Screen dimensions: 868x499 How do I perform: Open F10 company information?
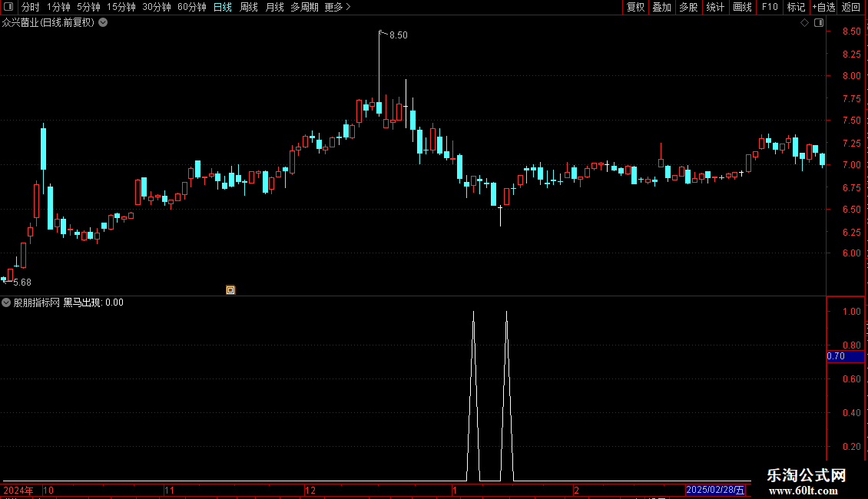(770, 7)
